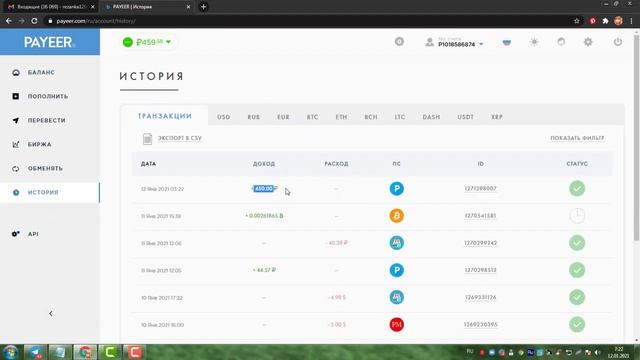Switch to the BTC tab

pyautogui.click(x=312, y=117)
